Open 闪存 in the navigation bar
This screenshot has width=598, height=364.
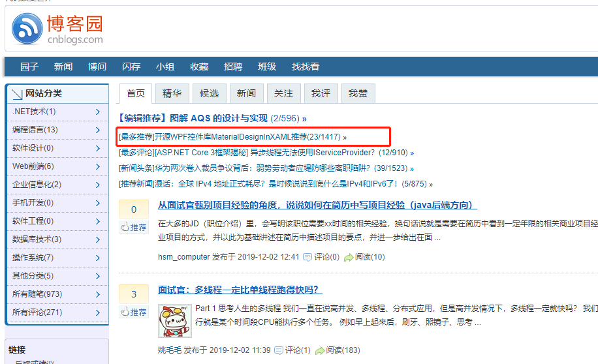pos(131,67)
